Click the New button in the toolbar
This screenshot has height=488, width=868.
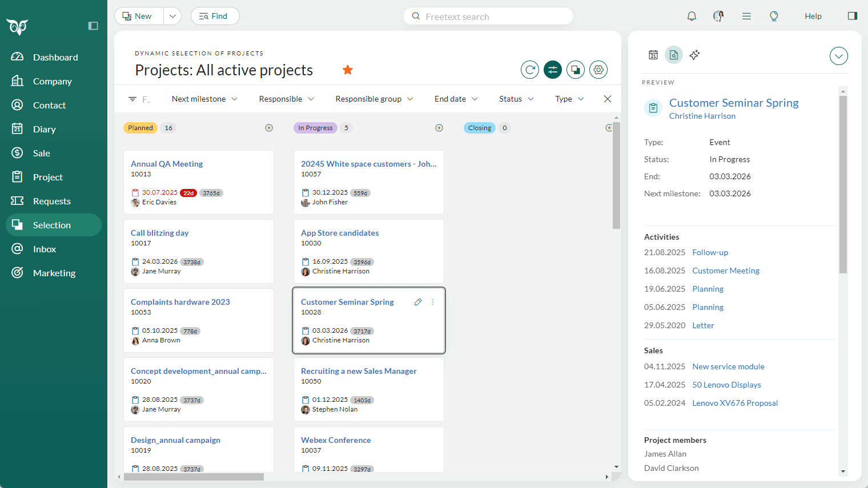tap(138, 16)
